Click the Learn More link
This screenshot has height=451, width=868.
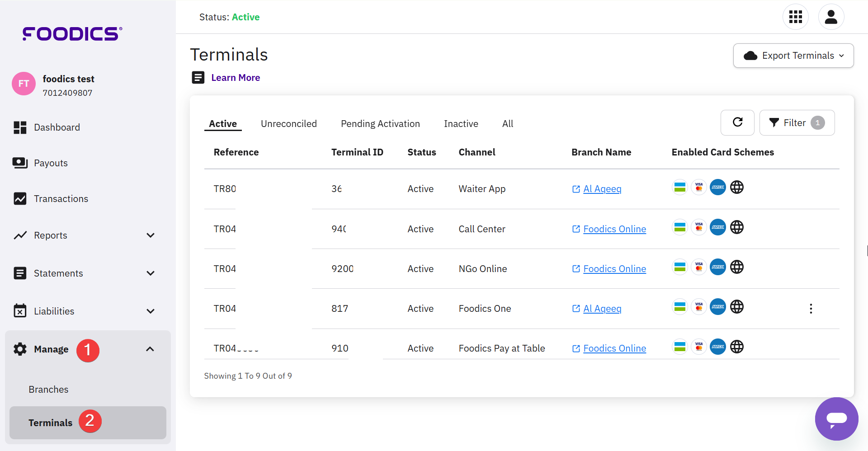pos(236,78)
